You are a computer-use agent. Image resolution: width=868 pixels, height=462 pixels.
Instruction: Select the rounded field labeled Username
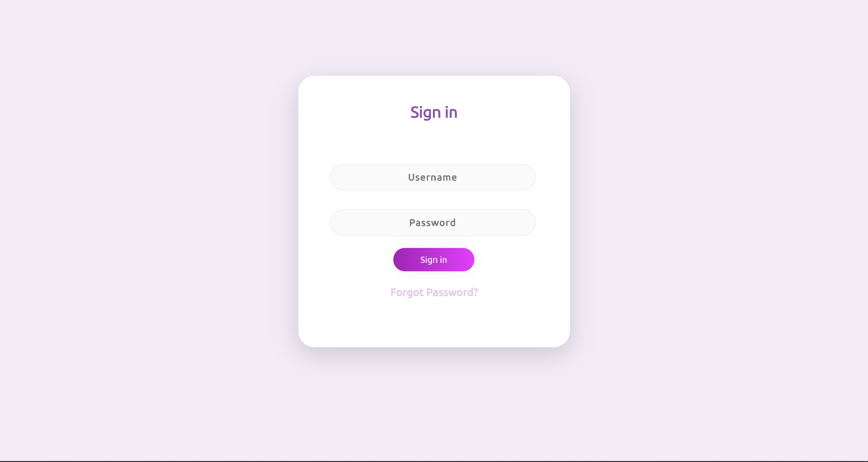[433, 177]
